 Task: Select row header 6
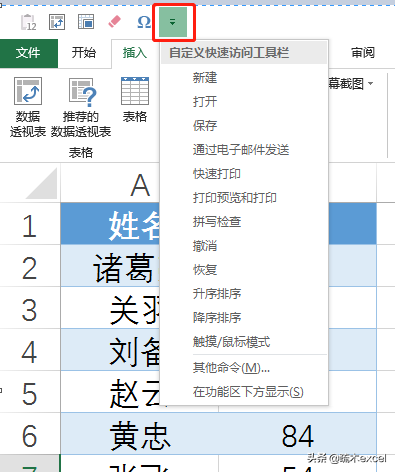point(30,434)
